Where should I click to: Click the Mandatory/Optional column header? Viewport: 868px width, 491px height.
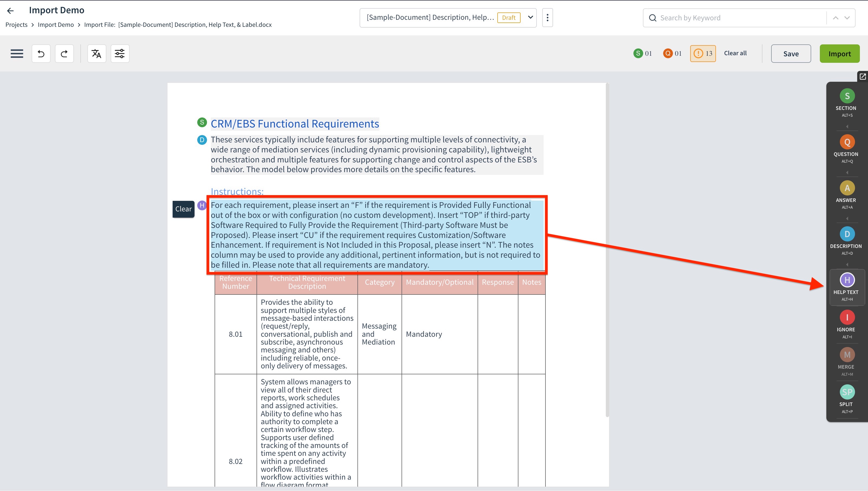(x=440, y=282)
